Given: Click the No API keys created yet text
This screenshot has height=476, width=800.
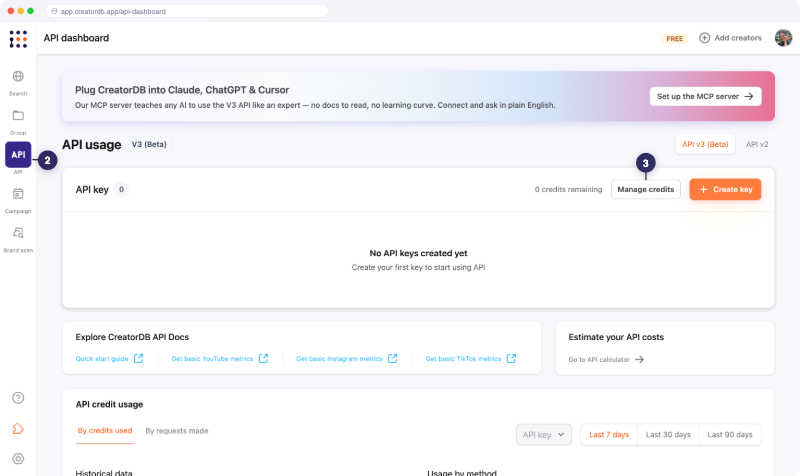Looking at the screenshot, I should tap(418, 253).
